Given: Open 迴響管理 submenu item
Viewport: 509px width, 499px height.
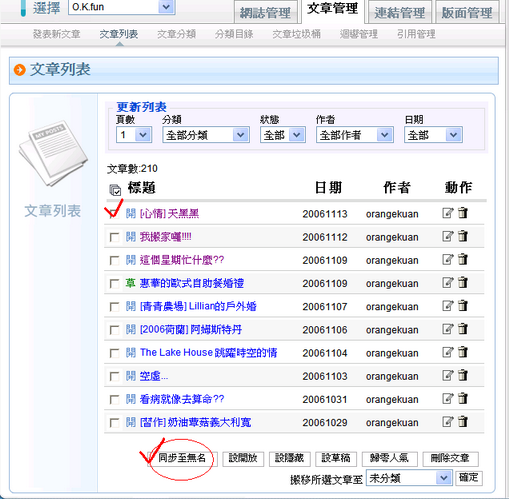Looking at the screenshot, I should pos(359,34).
